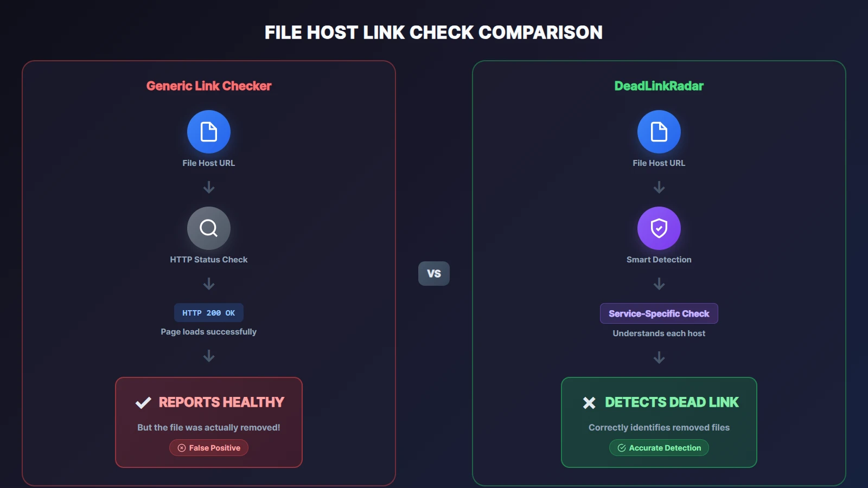This screenshot has width=868, height=488.
Task: Click the HTTP 200 OK status badge
Action: coord(209,313)
